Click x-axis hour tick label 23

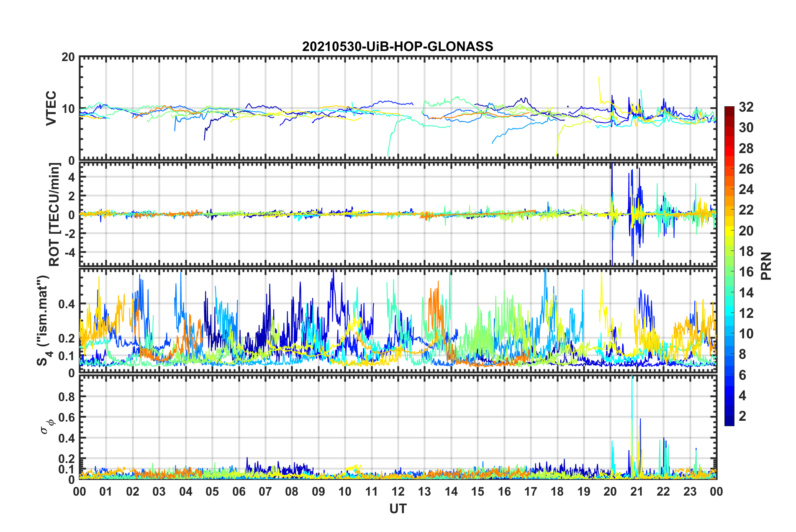point(690,491)
